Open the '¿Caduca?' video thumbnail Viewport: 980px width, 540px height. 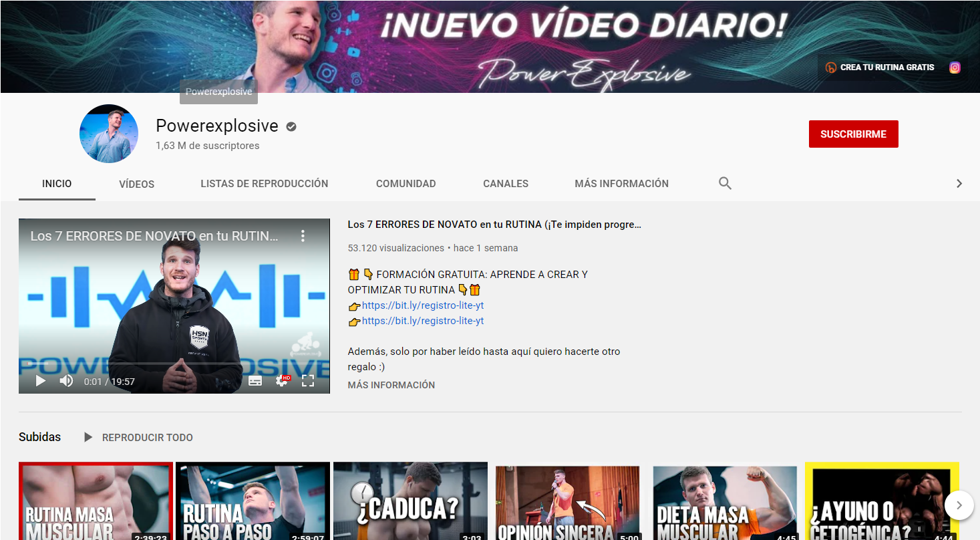click(410, 501)
